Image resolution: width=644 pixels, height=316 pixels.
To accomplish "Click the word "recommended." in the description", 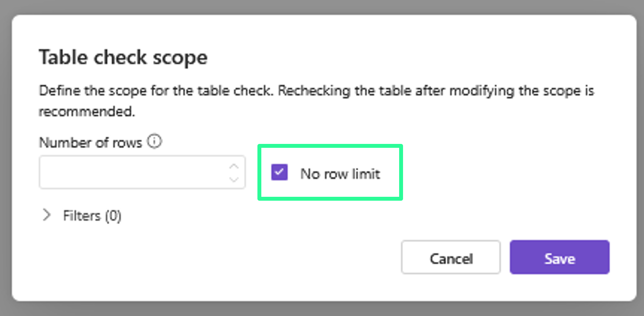I will 87,112.
